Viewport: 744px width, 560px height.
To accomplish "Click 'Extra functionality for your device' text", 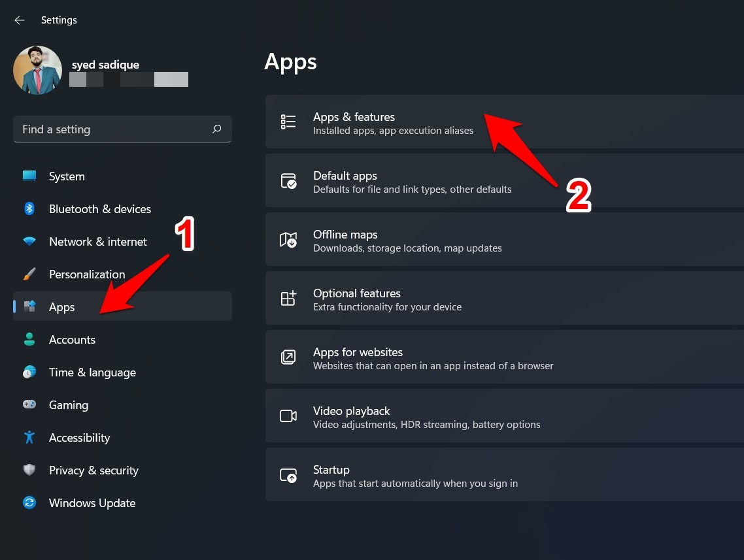I will click(387, 306).
